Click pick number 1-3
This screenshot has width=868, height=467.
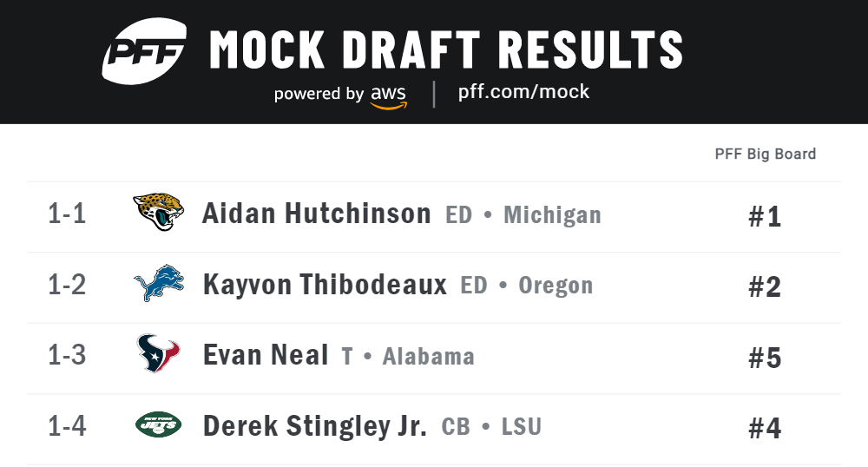67,355
